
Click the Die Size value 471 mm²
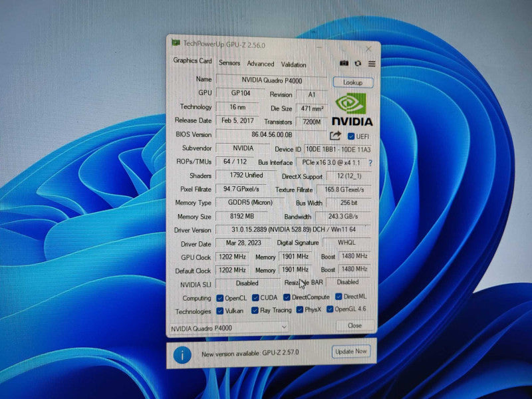point(311,108)
